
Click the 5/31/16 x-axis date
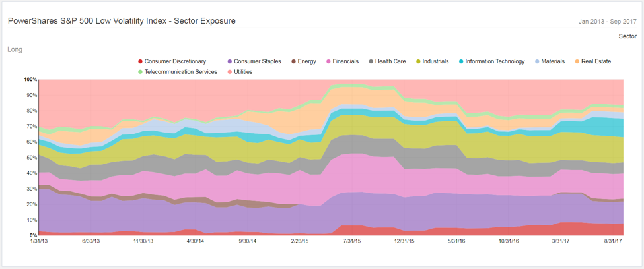[x=458, y=242]
